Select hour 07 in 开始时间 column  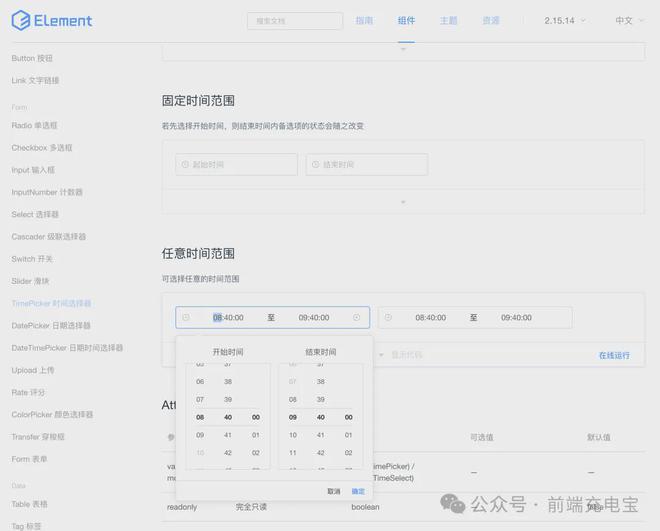(x=200, y=399)
